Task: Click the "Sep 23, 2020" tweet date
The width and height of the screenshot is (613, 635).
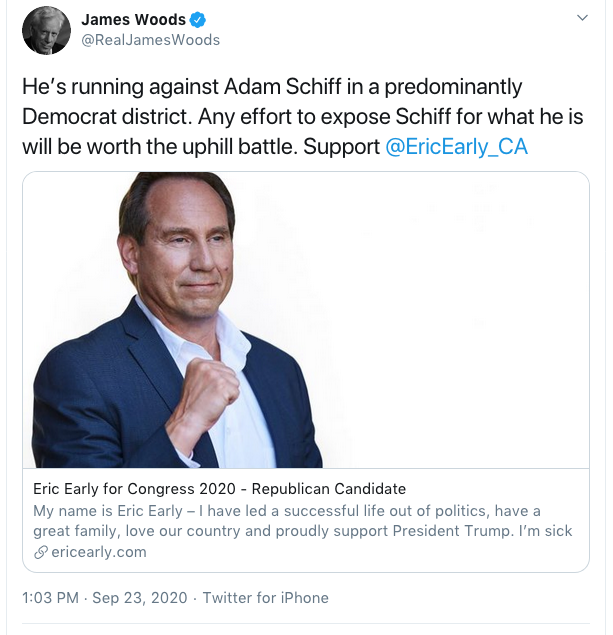Action: pyautogui.click(x=140, y=598)
